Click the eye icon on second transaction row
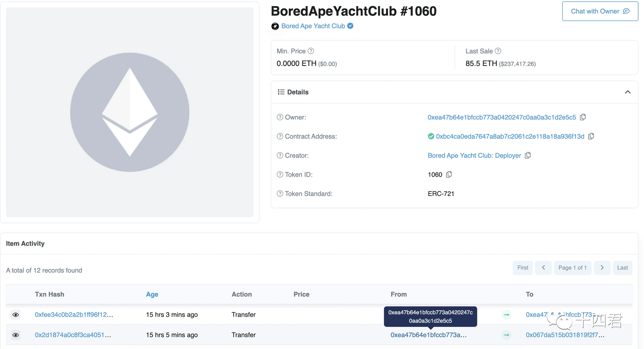The width and height of the screenshot is (644, 349). (x=15, y=335)
